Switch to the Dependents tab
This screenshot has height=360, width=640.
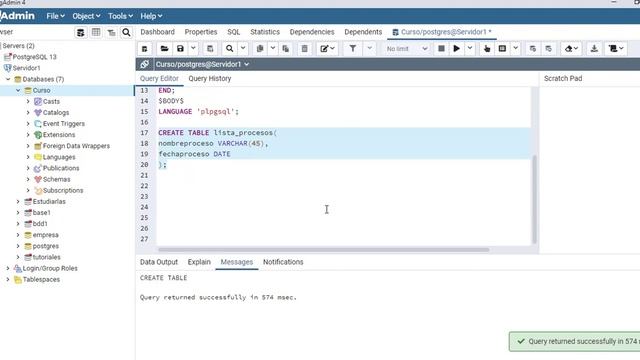click(x=363, y=32)
